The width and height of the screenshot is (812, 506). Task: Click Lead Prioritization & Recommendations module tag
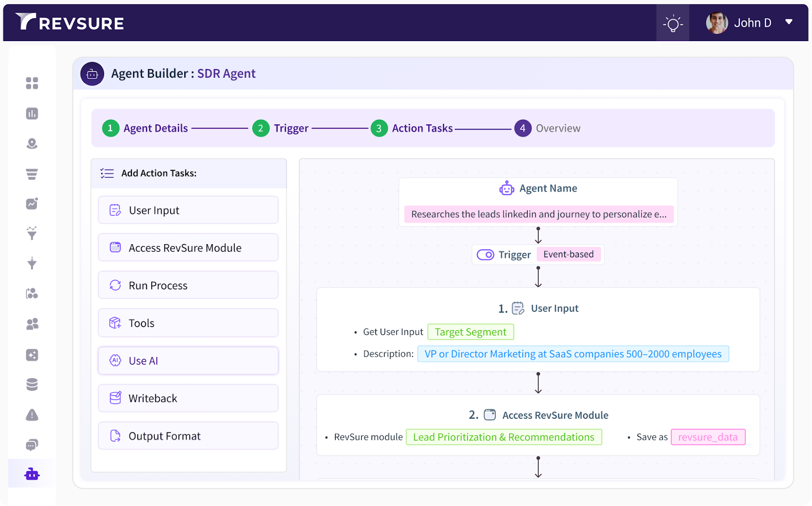pyautogui.click(x=504, y=437)
